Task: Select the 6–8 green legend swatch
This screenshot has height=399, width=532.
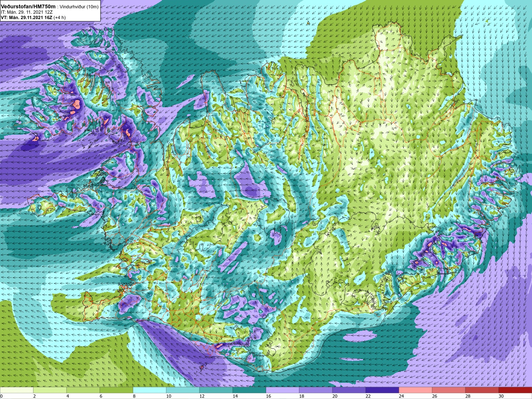Action: tap(116, 390)
